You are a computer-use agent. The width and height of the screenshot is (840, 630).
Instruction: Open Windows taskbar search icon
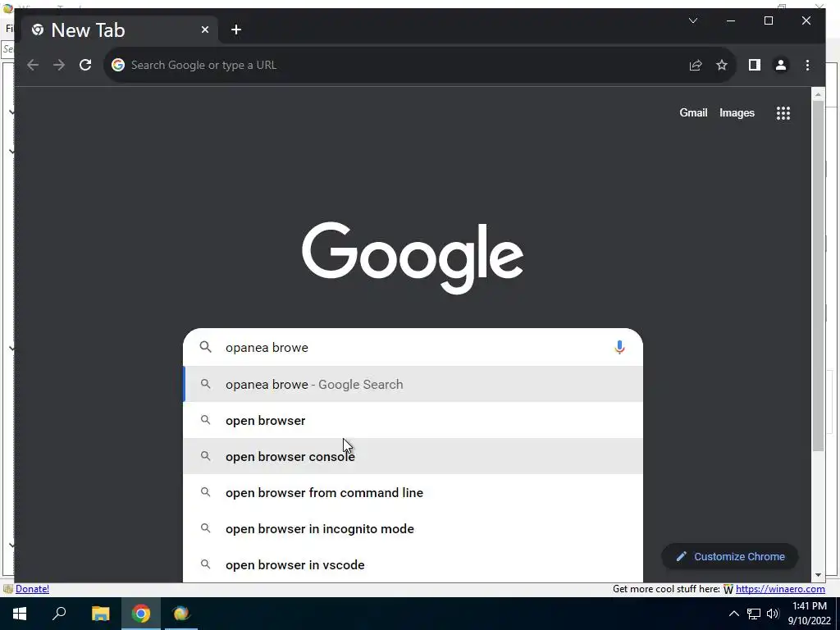click(x=59, y=614)
